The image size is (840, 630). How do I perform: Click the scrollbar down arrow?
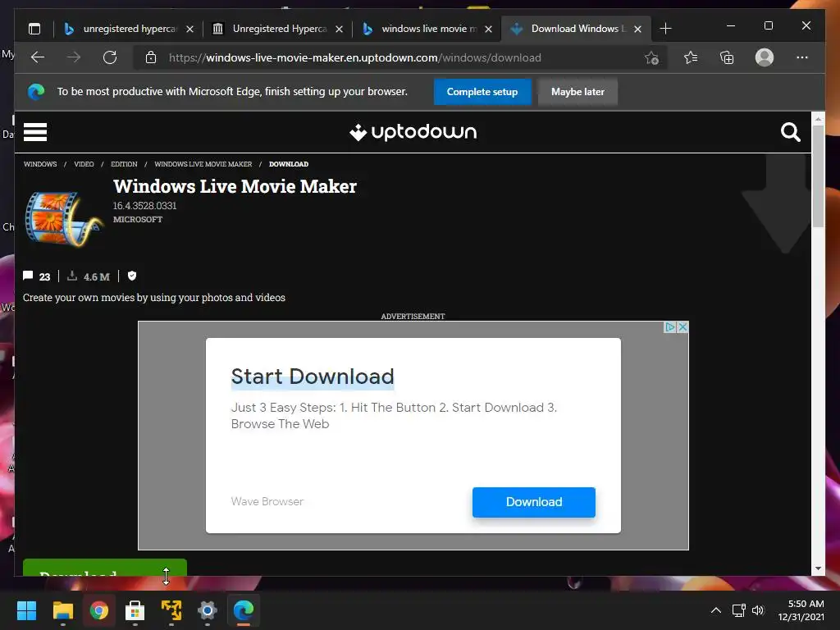818,568
